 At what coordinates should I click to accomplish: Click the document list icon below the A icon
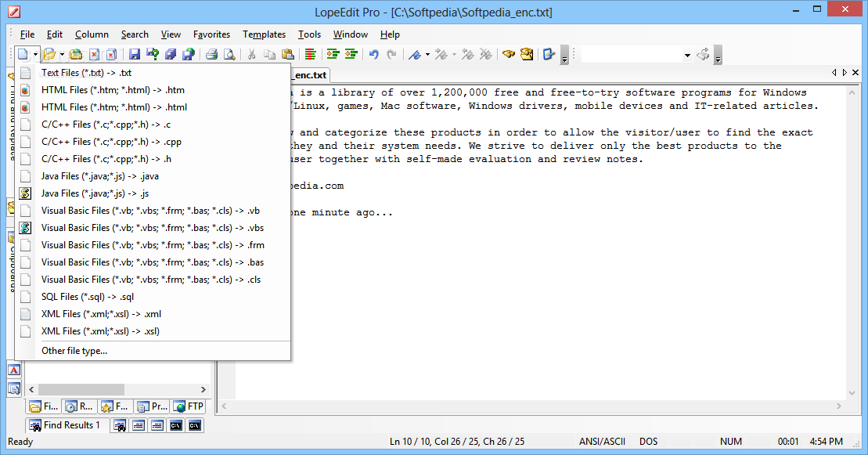click(x=14, y=388)
